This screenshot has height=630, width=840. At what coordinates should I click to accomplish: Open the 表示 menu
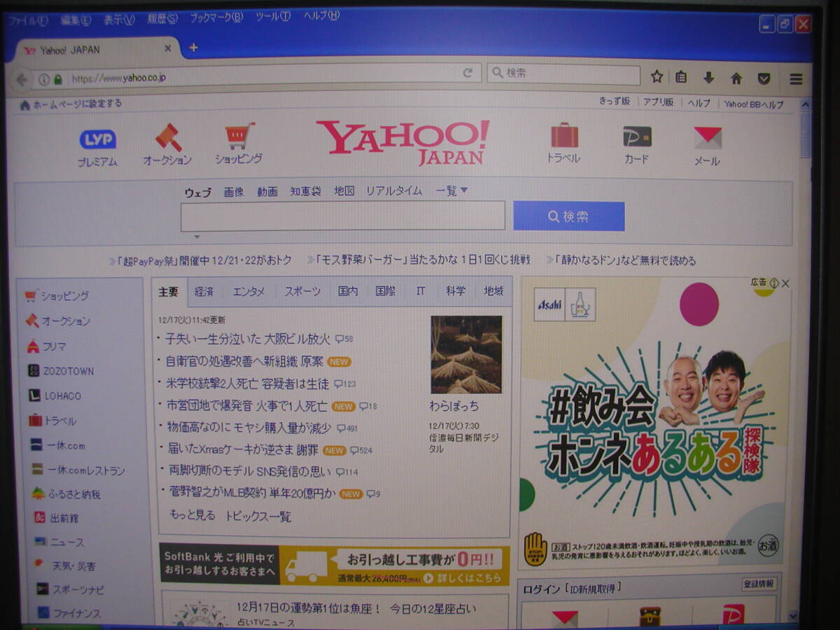click(119, 19)
